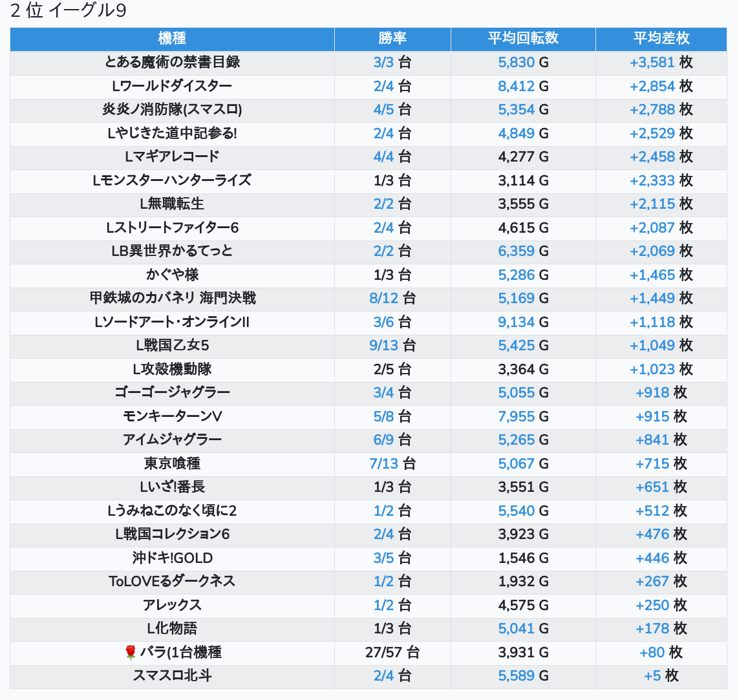
Task: Click the +446 枚 average difference
Action: click(x=661, y=558)
